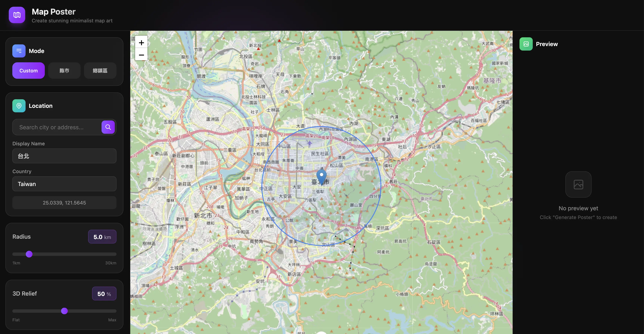Viewport: 644px width, 334px height.
Task: Switch mode to 縣市
Action: [64, 71]
